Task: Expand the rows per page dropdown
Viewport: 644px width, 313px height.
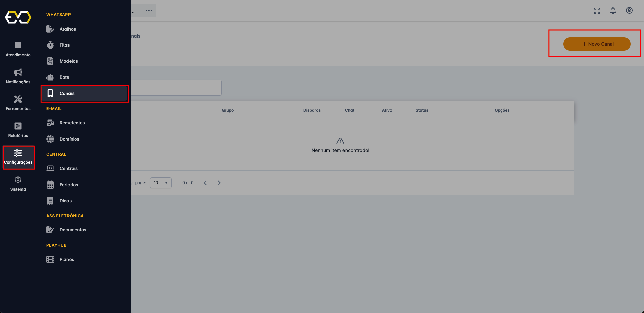Action: tap(161, 183)
